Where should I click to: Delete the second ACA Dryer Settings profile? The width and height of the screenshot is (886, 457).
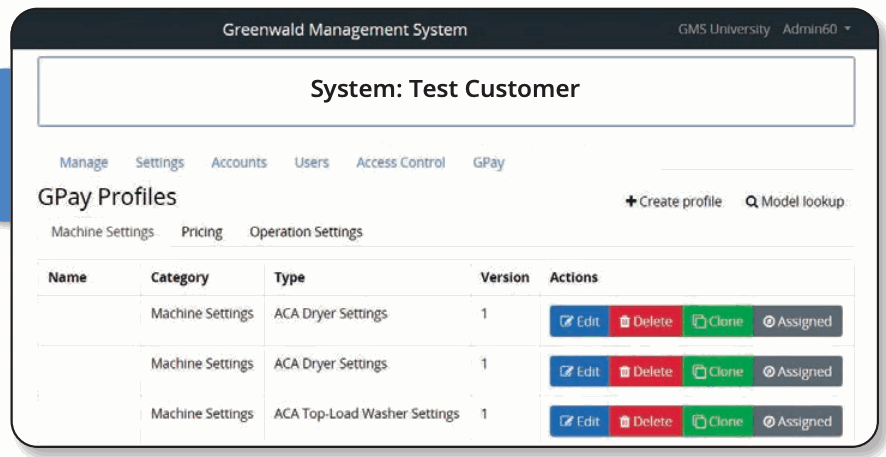tap(646, 371)
